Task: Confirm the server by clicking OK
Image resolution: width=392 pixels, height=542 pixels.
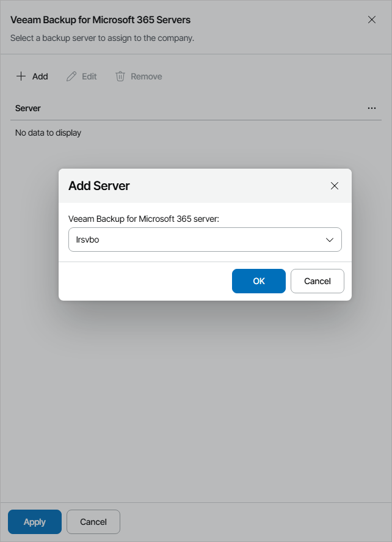Action: [x=258, y=281]
